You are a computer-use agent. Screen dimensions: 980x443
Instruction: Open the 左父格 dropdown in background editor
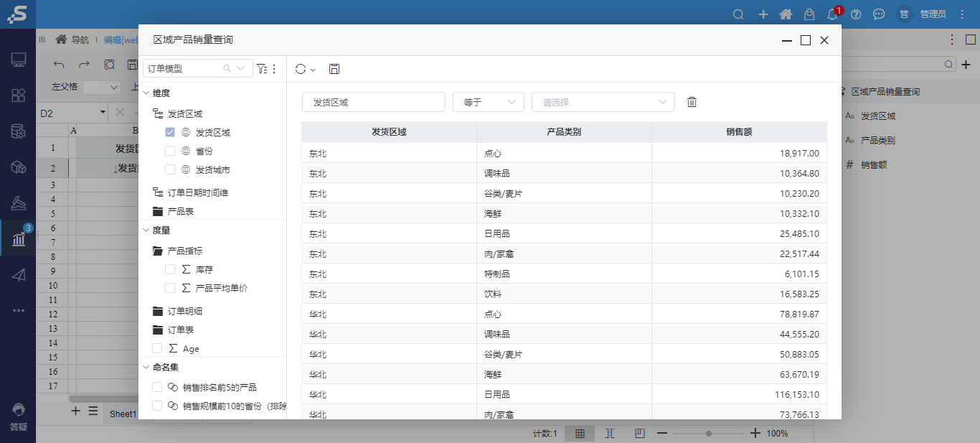(102, 88)
